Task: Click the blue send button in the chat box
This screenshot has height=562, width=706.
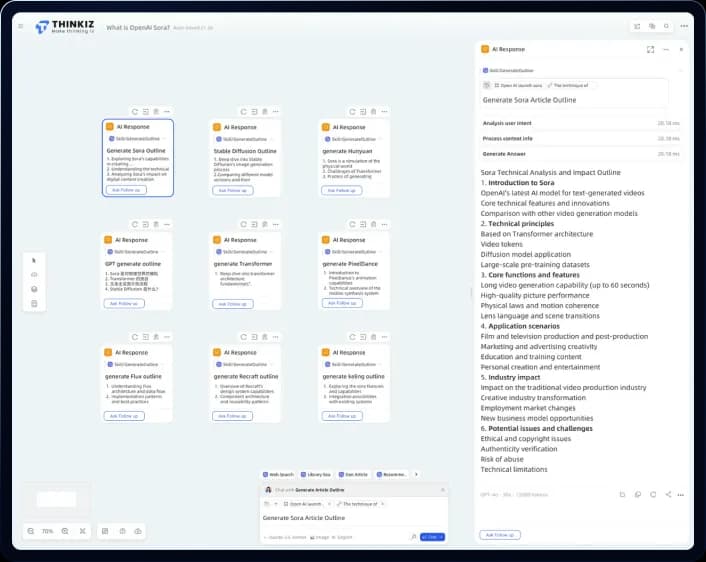Action: point(432,537)
